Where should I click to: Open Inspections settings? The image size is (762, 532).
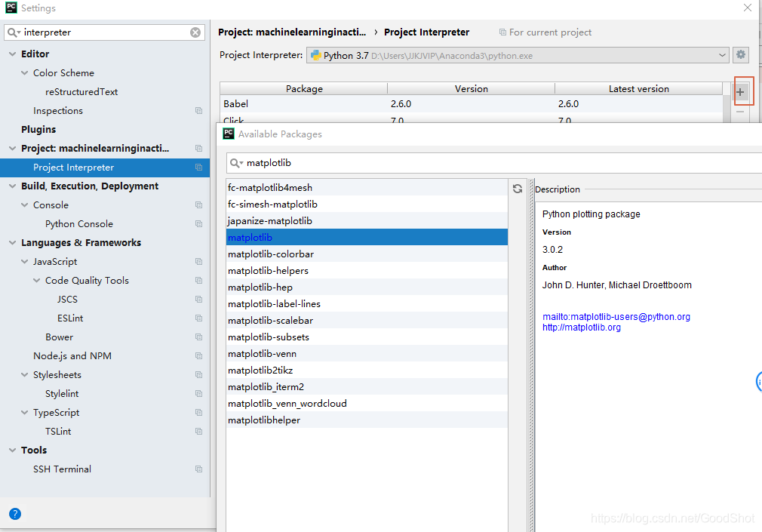(58, 111)
